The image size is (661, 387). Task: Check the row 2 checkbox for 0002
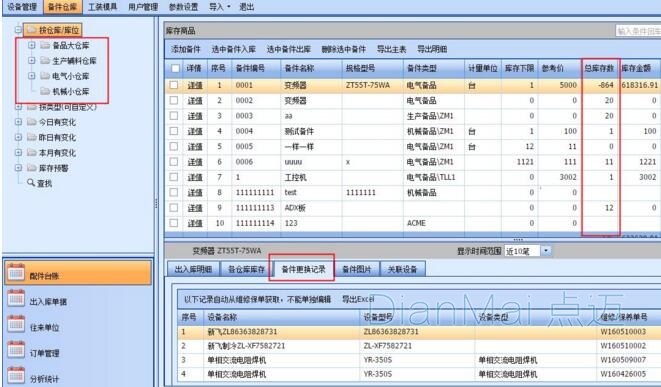click(174, 100)
